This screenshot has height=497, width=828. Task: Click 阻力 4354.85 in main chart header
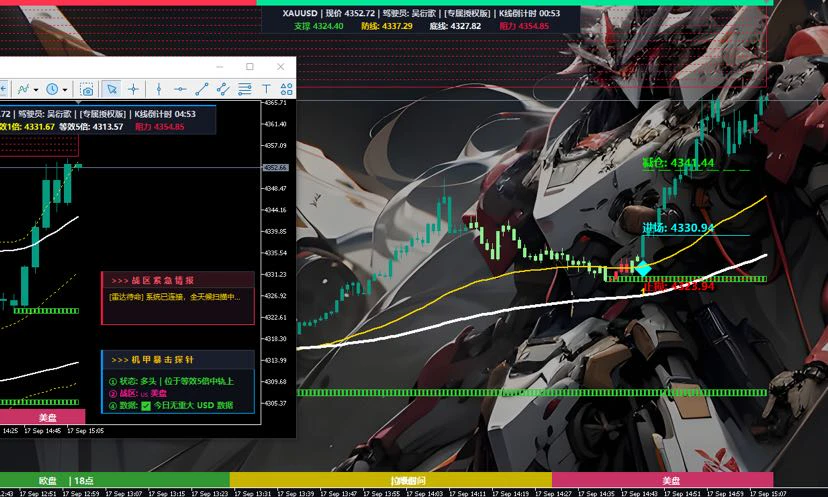click(524, 26)
